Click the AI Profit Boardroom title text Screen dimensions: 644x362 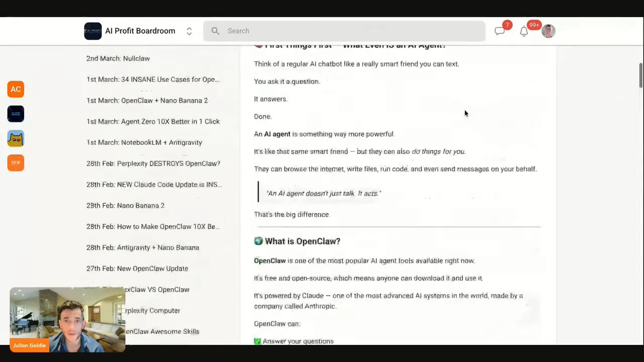[x=140, y=31]
